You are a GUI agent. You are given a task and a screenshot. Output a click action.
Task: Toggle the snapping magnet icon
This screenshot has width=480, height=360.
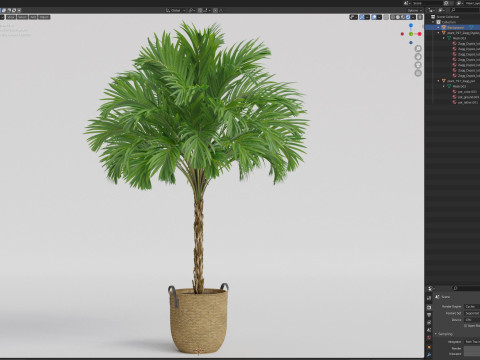(200, 10)
